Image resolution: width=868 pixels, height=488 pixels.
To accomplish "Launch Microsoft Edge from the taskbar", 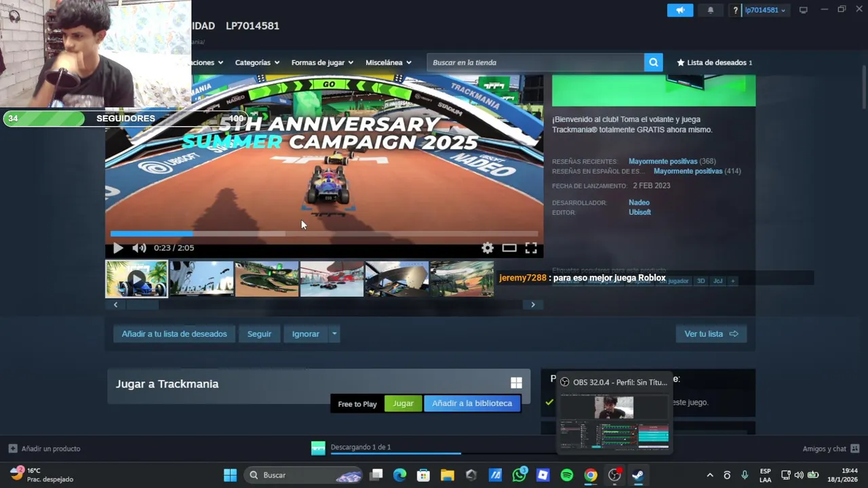I will [x=400, y=475].
